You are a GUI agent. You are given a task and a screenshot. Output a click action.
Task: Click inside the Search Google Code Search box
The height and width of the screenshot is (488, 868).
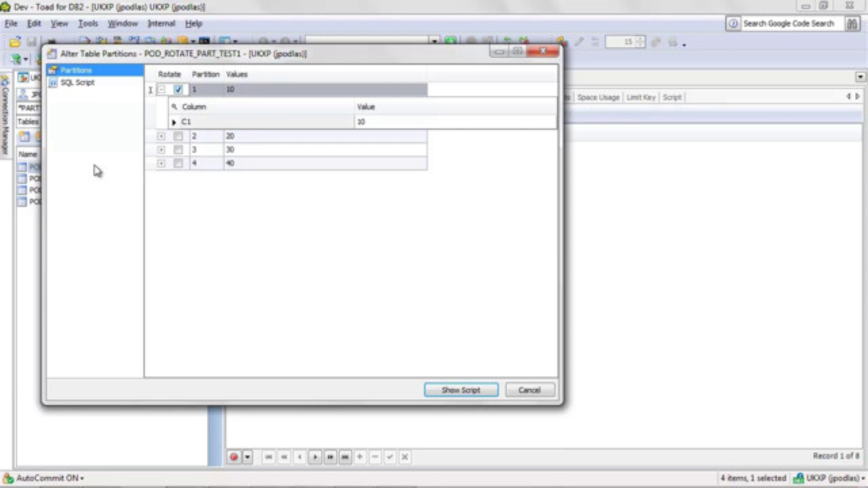coord(789,23)
